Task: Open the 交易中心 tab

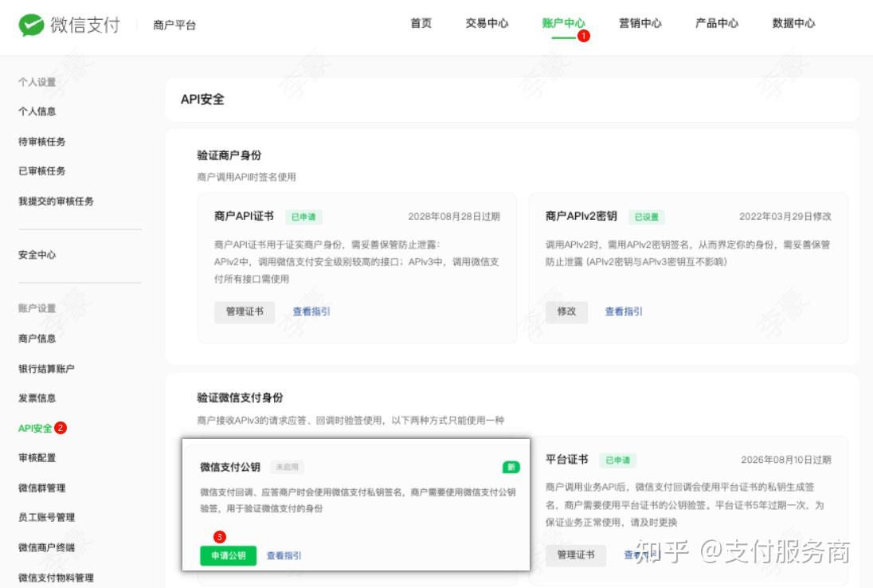Action: coord(487,23)
